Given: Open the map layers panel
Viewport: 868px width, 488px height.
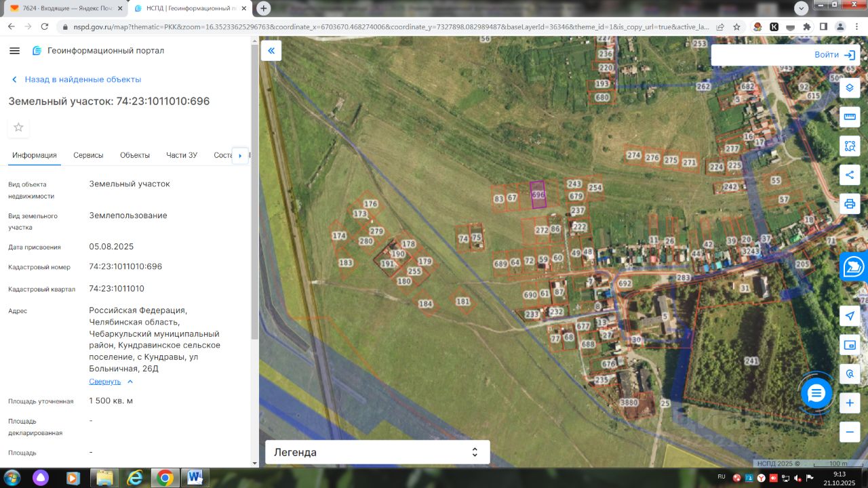Looking at the screenshot, I should (850, 87).
